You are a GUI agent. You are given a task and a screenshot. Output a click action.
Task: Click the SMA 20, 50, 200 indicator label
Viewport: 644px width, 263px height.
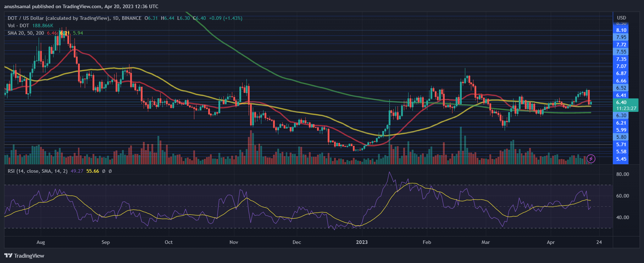pos(26,33)
